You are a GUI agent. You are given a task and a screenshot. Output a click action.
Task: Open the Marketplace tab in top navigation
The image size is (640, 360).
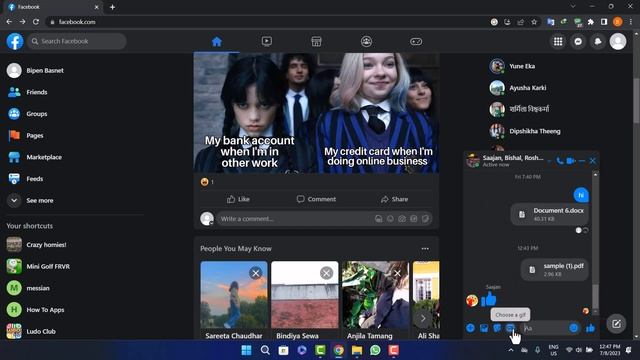point(316,41)
